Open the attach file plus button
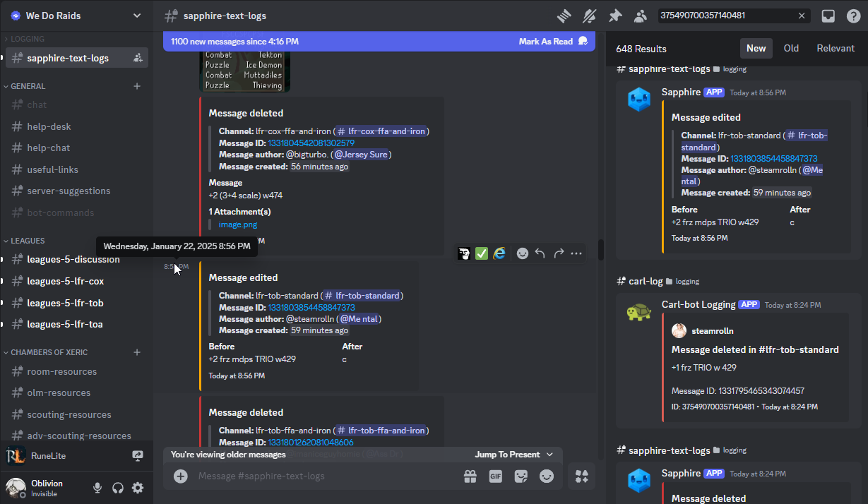The image size is (868, 504). point(181,476)
